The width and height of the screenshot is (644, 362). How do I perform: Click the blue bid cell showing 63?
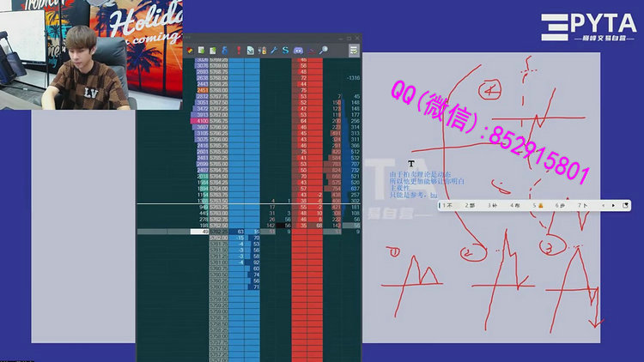click(x=237, y=232)
